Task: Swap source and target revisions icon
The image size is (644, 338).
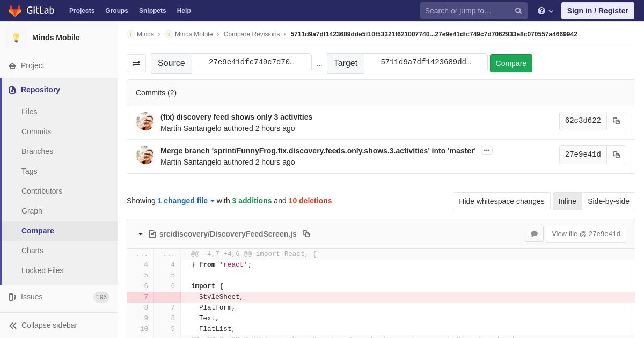Action: [x=136, y=63]
